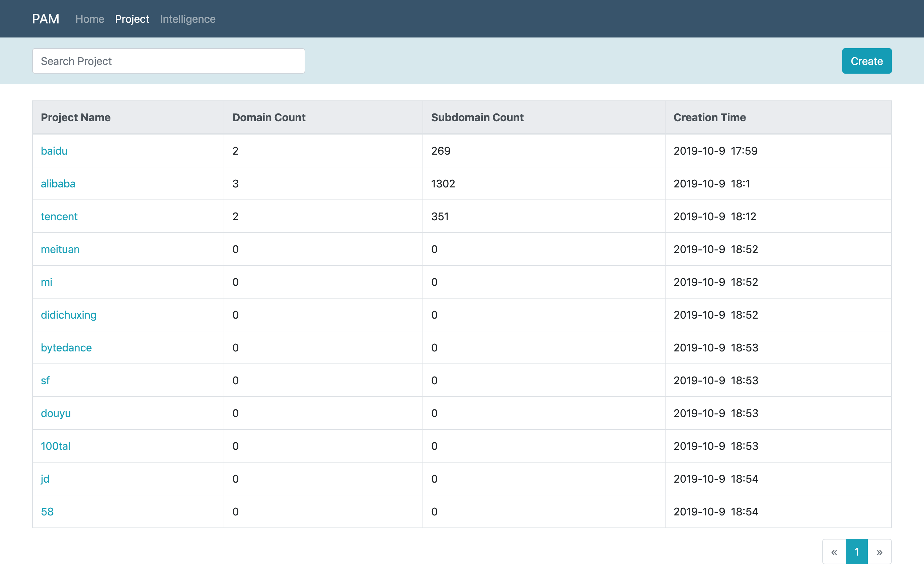Go to next page with » arrow
Viewport: 924px width, 575px height.
[879, 552]
